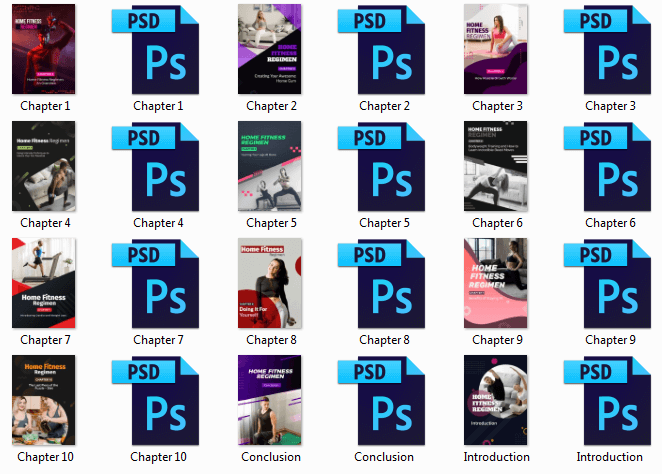Click the Chapter 7 treadmill cover image thumbnail
This screenshot has width=662, height=474.
point(45,283)
